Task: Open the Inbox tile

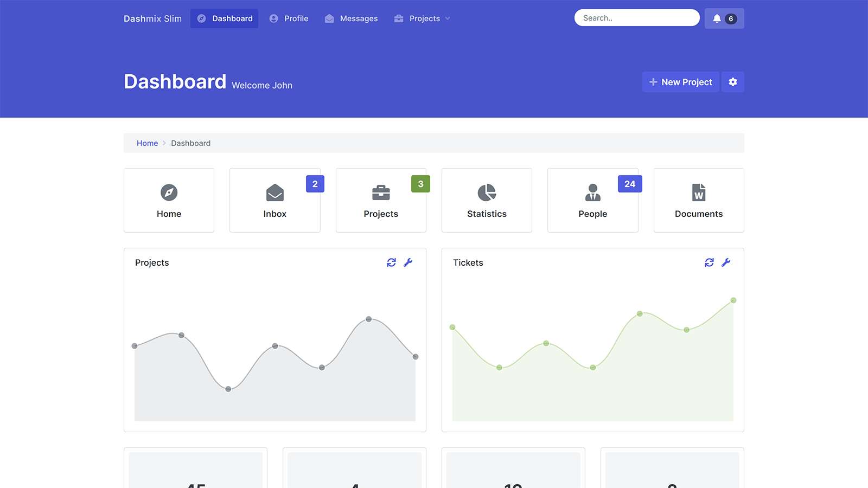Action: pyautogui.click(x=275, y=200)
